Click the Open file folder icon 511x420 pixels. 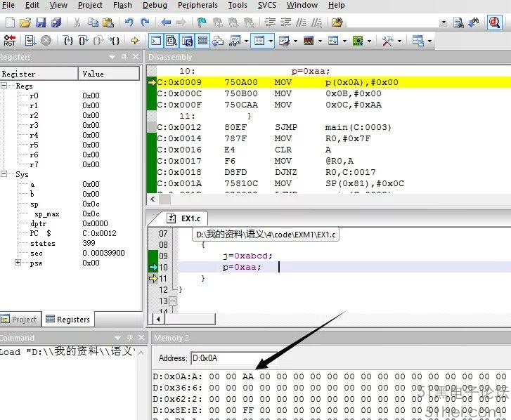pyautogui.click(x=25, y=22)
